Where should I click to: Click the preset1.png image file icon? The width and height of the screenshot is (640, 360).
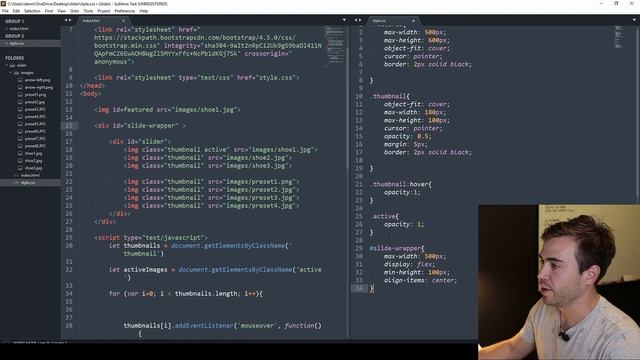pos(20,95)
